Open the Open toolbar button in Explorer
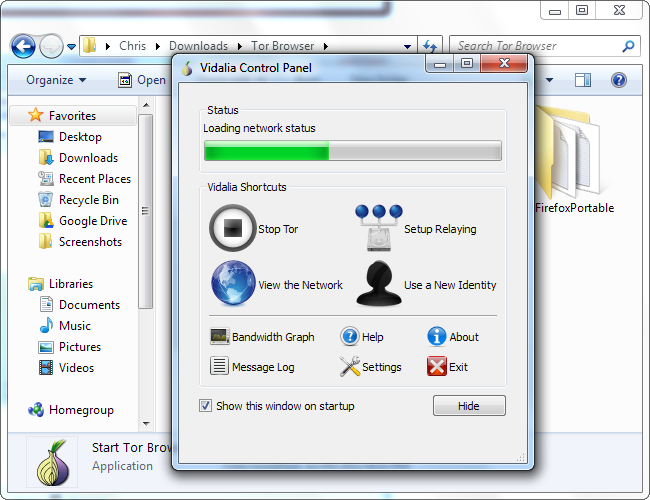 (142, 80)
